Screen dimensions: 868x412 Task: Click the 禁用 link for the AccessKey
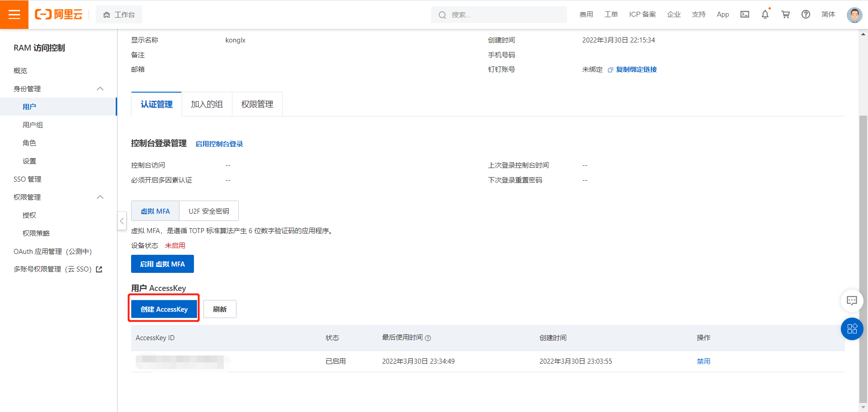703,361
